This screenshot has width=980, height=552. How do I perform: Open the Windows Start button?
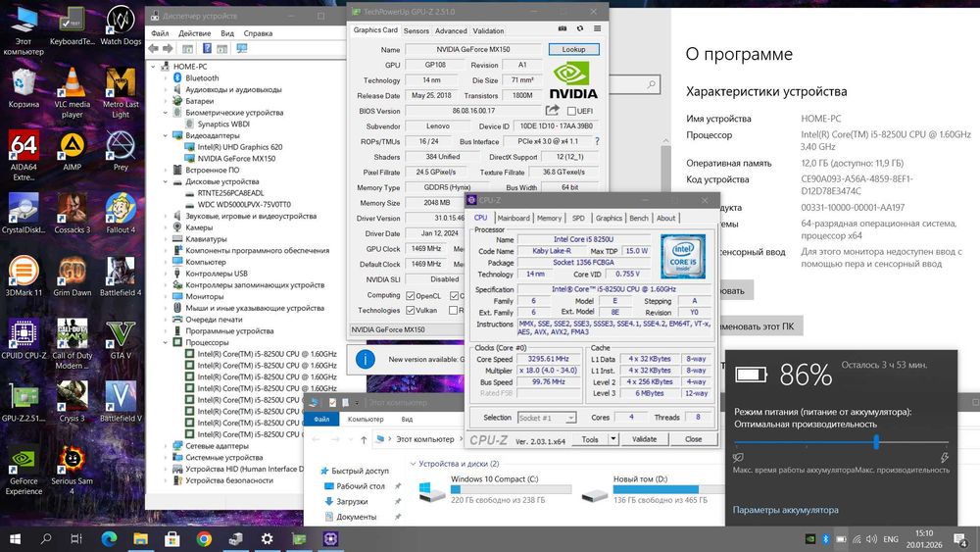(15, 538)
